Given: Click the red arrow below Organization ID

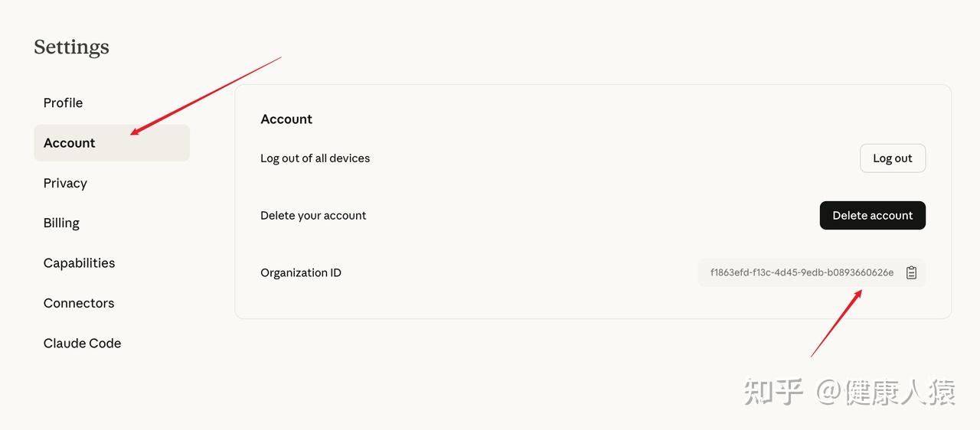Looking at the screenshot, I should [836, 324].
